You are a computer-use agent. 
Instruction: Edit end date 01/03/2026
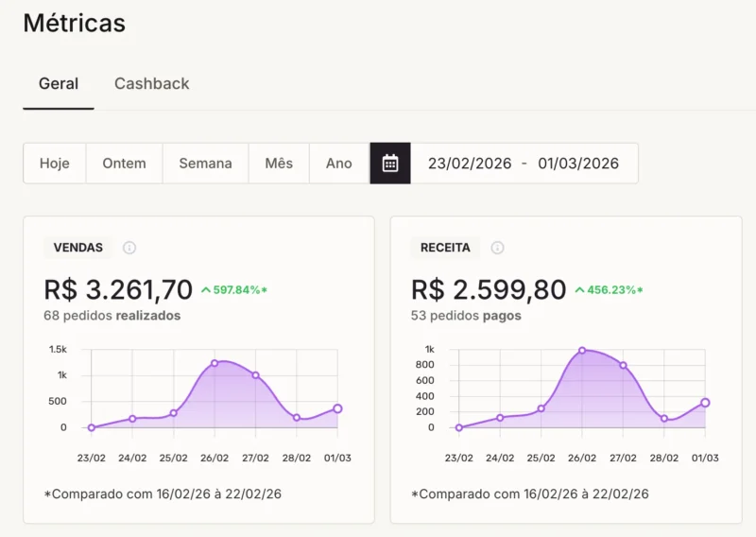click(578, 164)
